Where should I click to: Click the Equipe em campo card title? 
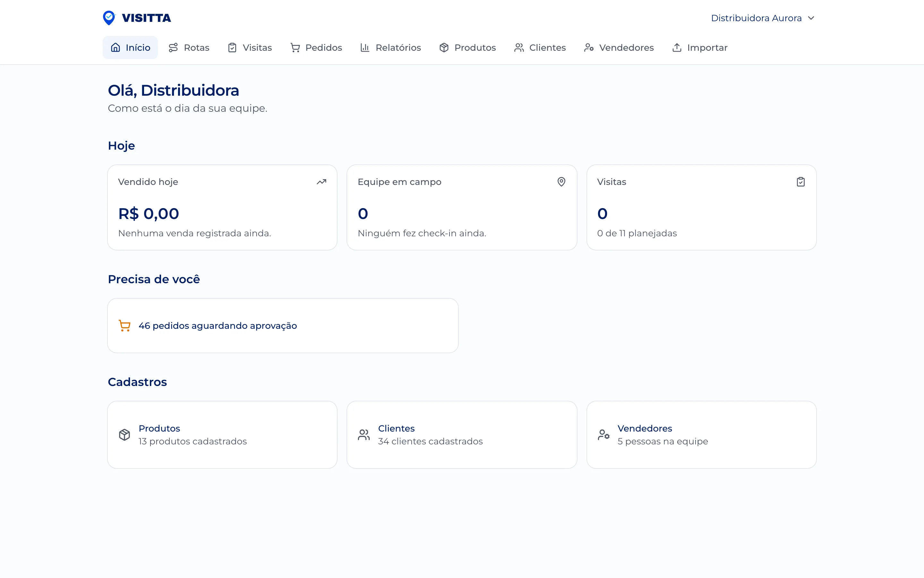click(x=399, y=182)
